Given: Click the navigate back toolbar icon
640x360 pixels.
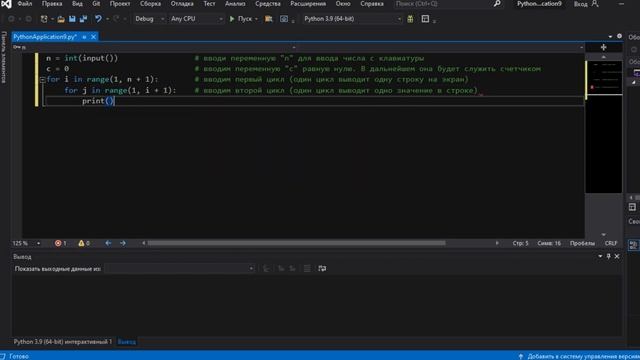Looking at the screenshot, I should point(11,19).
